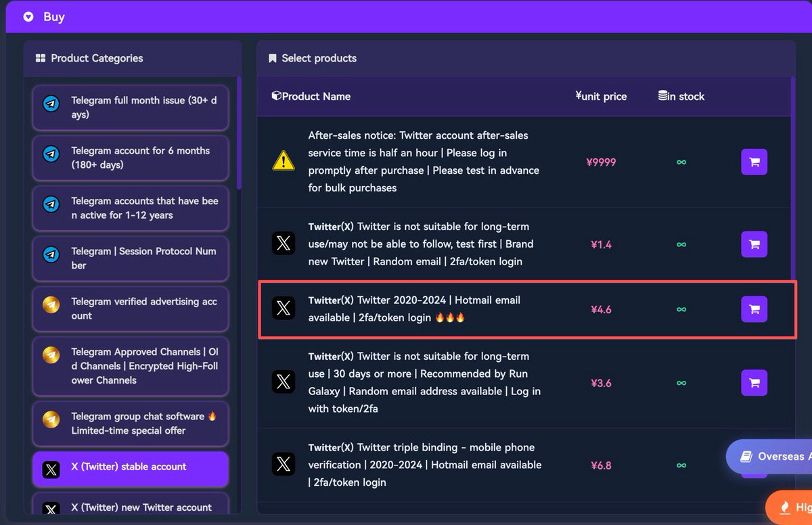812x525 pixels.
Task: Open Telegram accounts active 1-12 years category
Action: 130,208
